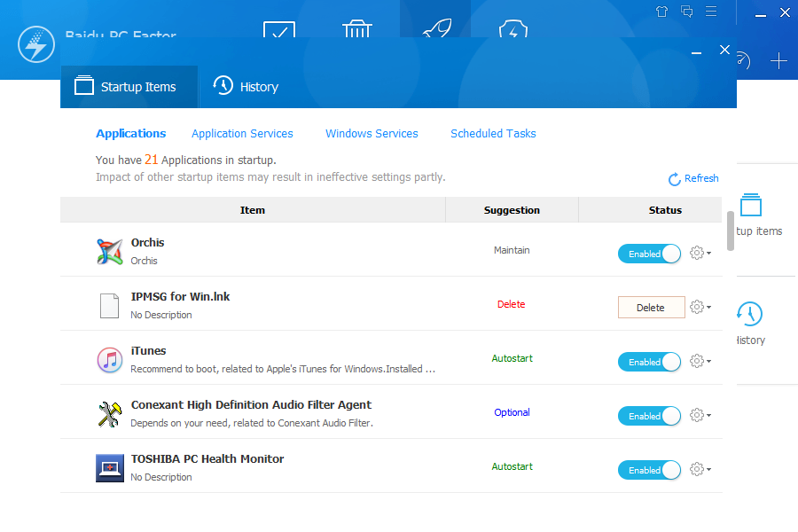This screenshot has width=798, height=532.
Task: Click the red Delete suggestion for IPMSG
Action: point(512,304)
